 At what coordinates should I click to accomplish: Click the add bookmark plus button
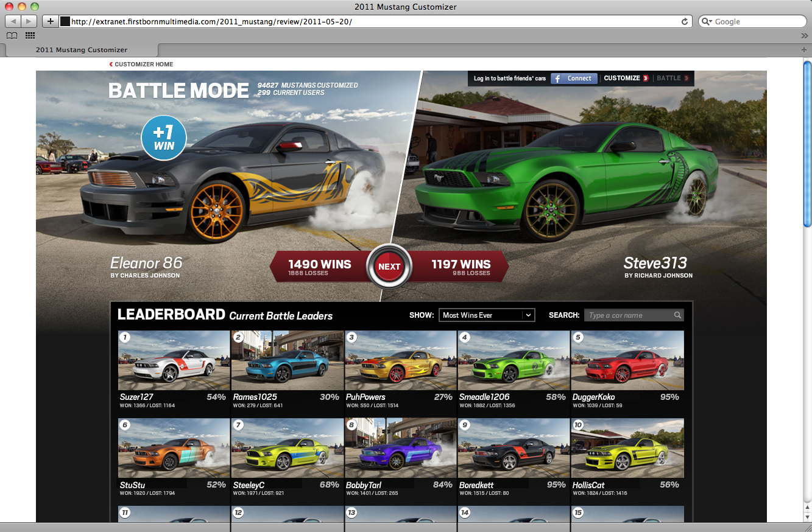point(51,21)
